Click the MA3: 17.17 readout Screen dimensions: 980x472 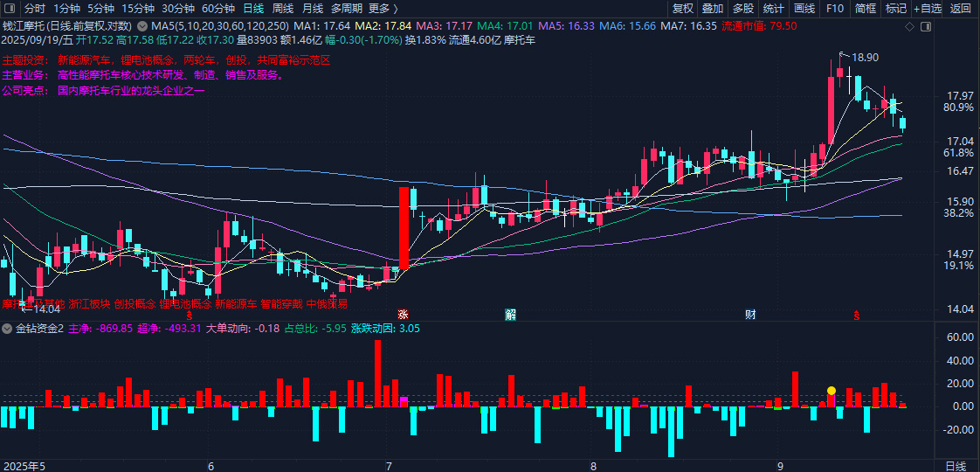(x=445, y=27)
